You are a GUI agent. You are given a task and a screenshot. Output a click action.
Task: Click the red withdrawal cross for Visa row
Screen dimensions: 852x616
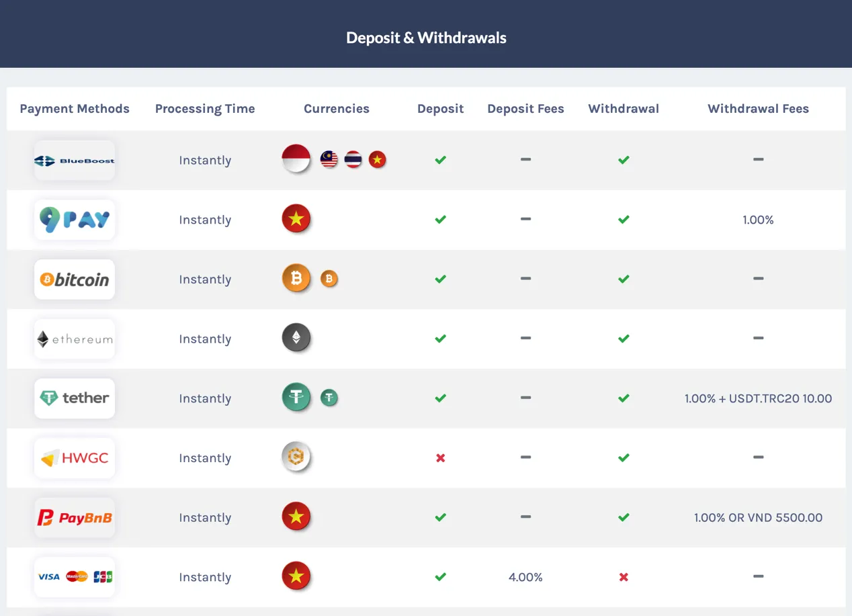click(x=624, y=577)
